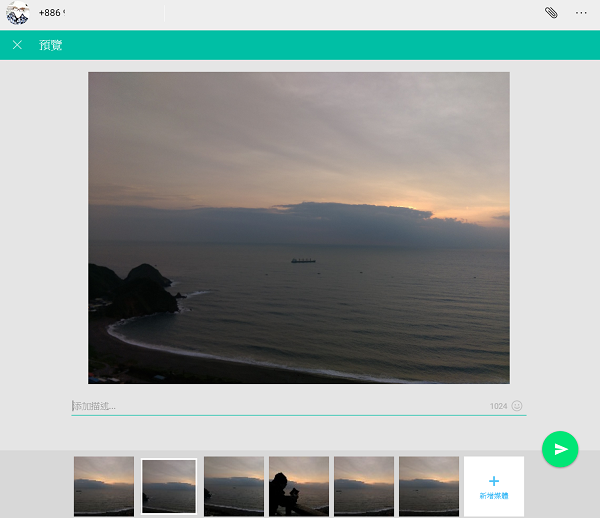The height and width of the screenshot is (518, 600).
Task: Open emoji picker beside the caption field
Action: [x=517, y=406]
